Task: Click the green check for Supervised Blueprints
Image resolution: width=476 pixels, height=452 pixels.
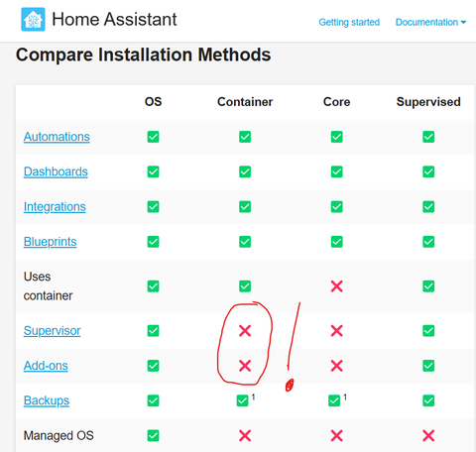Action: (428, 242)
